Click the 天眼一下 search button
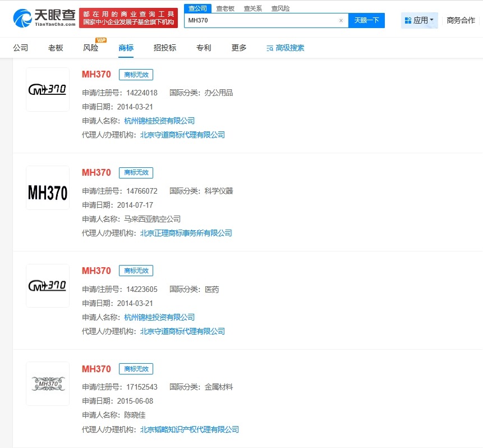Viewport: 483px width, 448px height. click(x=366, y=20)
